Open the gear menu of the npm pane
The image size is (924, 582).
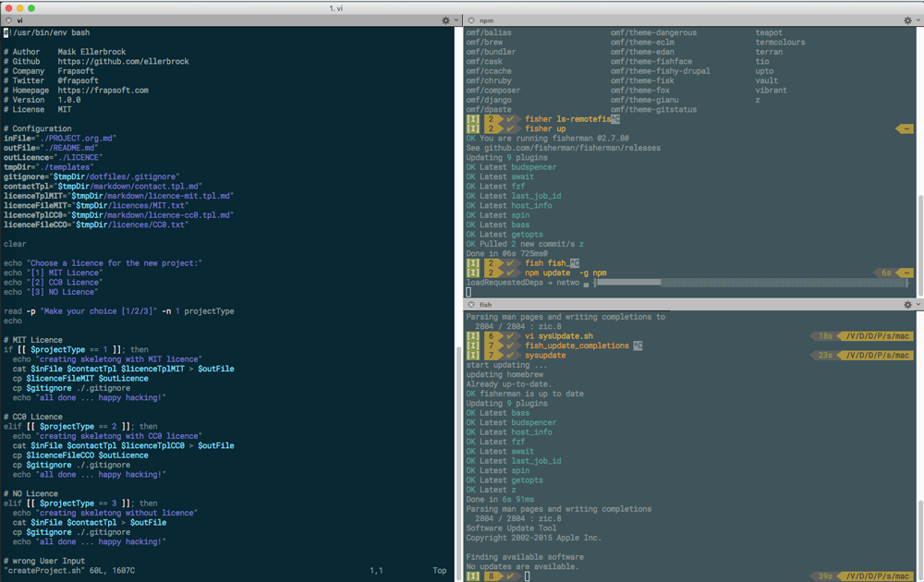coord(907,20)
